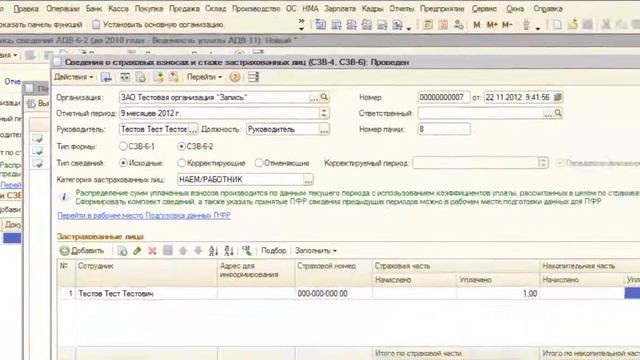
Task: Open the Справка menu
Action: [548, 9]
